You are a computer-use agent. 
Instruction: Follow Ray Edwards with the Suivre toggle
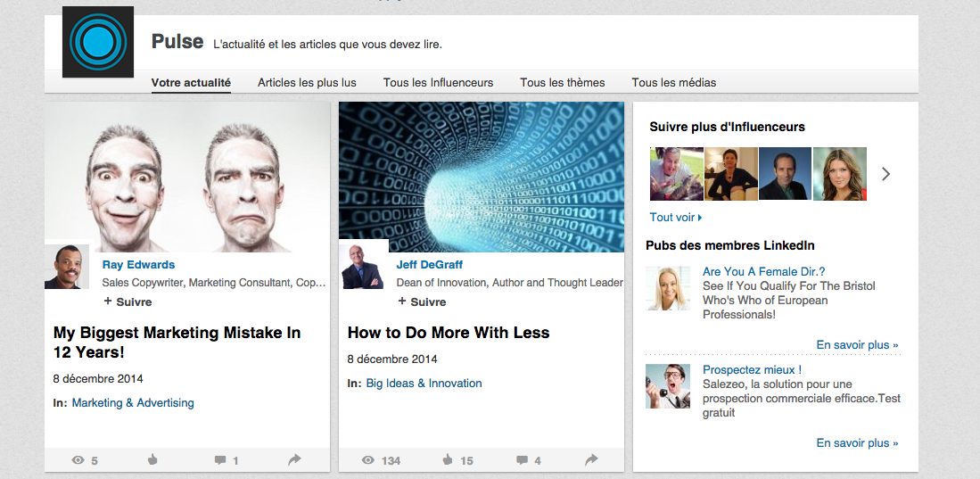[x=128, y=301]
